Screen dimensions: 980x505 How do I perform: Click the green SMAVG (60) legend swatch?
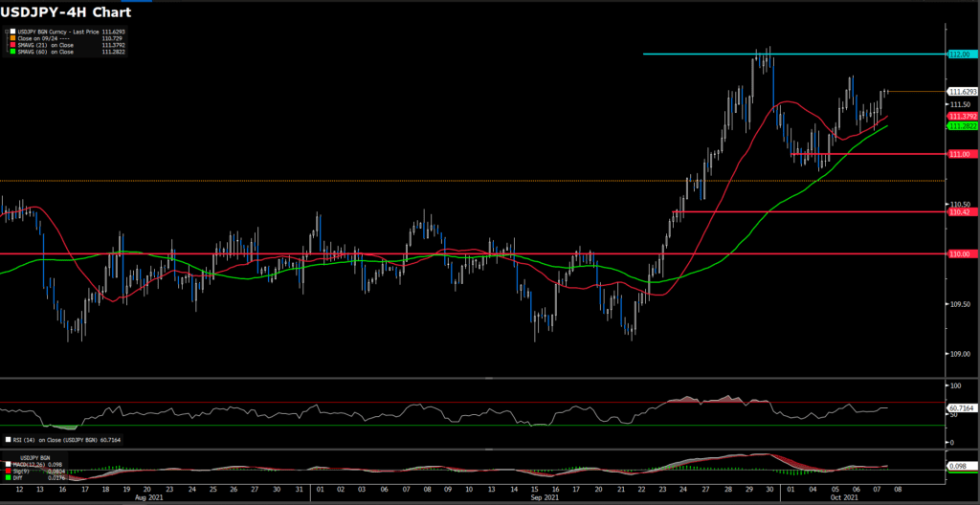[12, 52]
